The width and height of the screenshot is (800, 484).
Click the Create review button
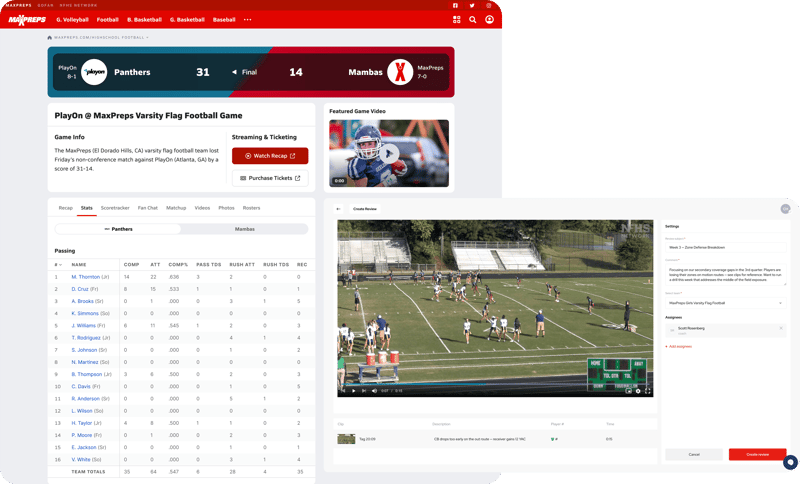pos(757,454)
